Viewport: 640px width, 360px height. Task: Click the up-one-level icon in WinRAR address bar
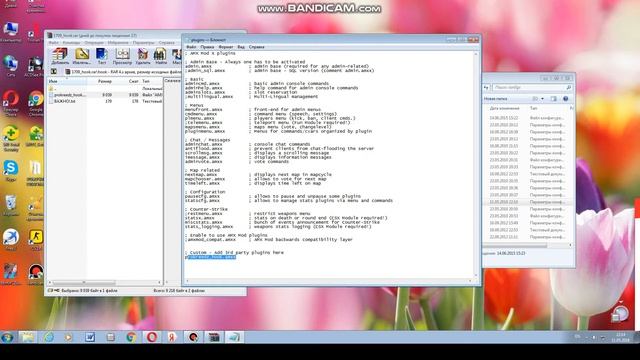[53, 72]
